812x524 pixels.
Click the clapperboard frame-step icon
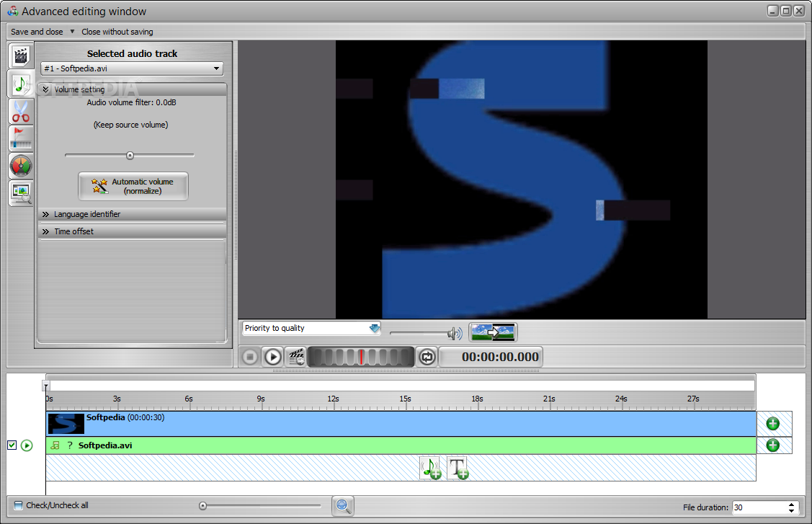(296, 357)
